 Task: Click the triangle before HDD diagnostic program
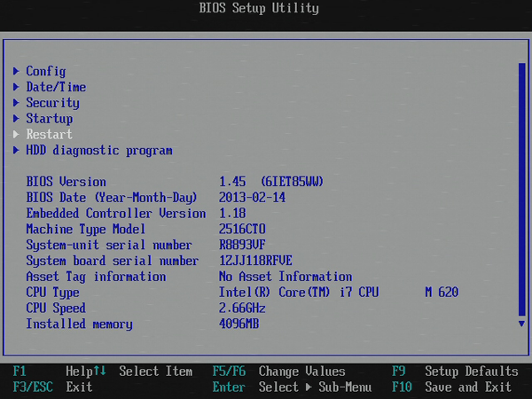(x=16, y=151)
